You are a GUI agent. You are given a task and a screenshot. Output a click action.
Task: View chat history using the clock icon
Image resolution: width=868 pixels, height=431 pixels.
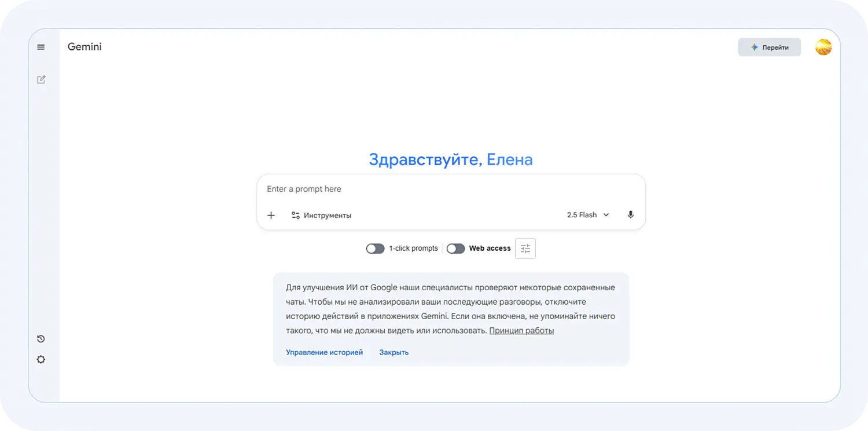click(41, 338)
